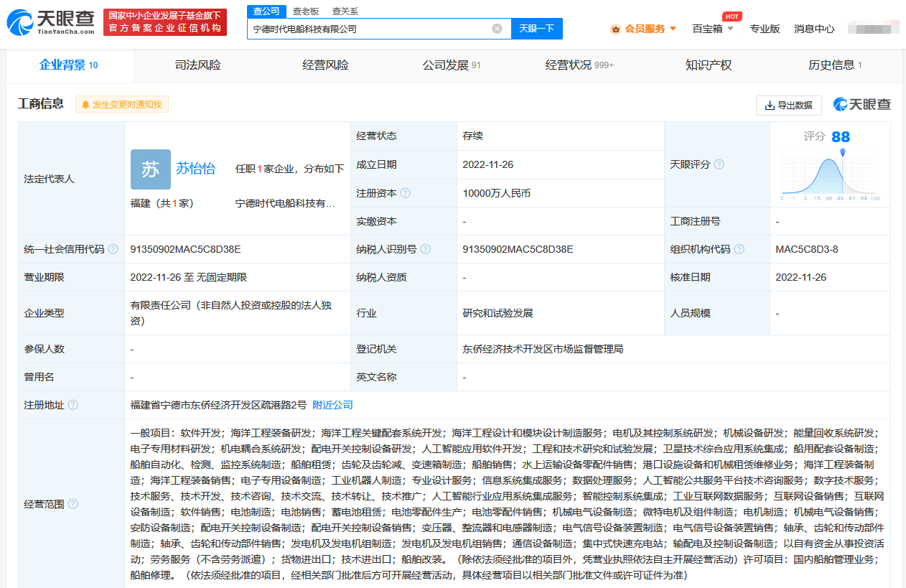Click the 天眼评分 distribution chart
The height and width of the screenshot is (588, 906).
(831, 174)
